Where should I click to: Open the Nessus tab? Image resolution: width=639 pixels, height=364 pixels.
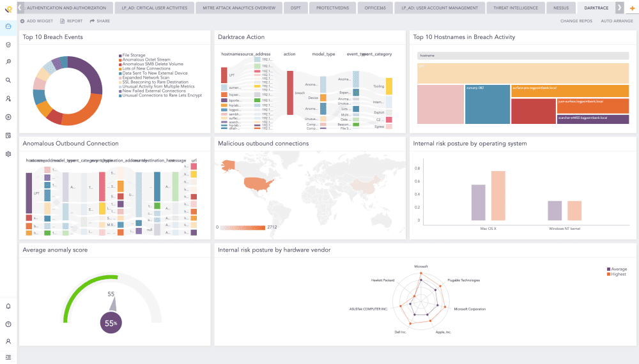[x=561, y=8]
